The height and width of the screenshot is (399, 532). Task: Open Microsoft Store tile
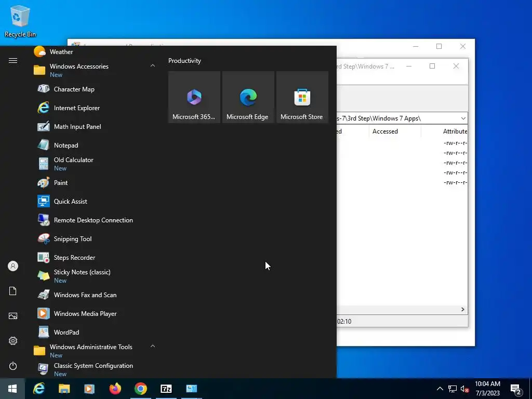point(302,97)
